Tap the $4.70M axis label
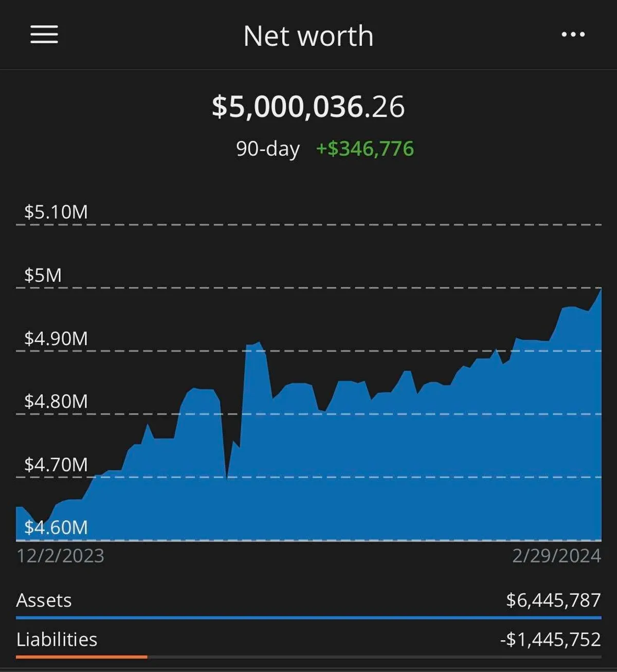Image resolution: width=617 pixels, height=672 pixels. (x=56, y=465)
